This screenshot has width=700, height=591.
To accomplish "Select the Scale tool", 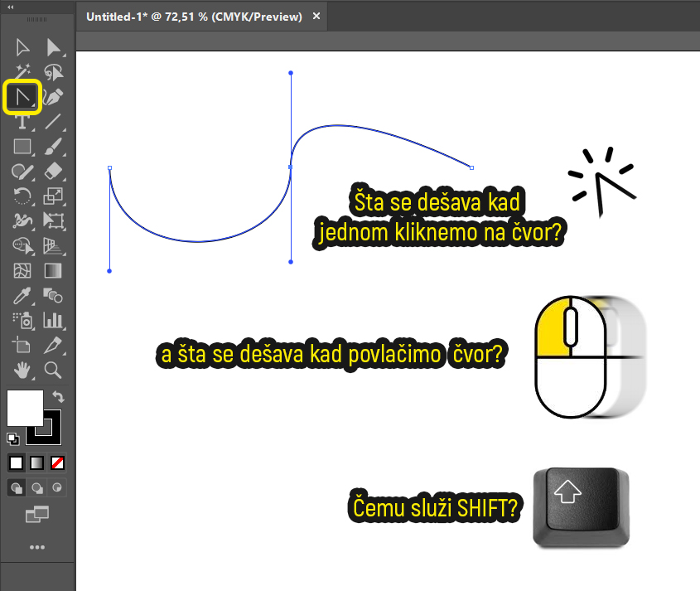I will tap(53, 196).
